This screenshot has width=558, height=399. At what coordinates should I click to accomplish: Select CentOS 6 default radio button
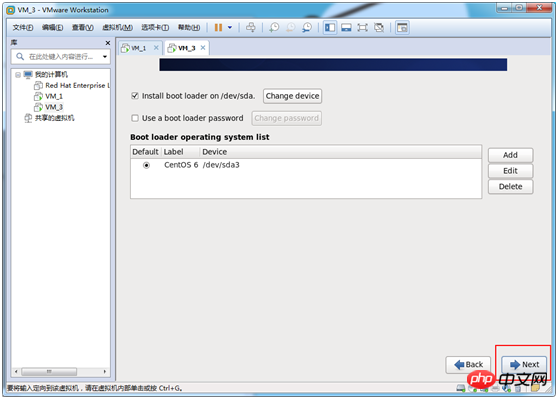point(146,165)
